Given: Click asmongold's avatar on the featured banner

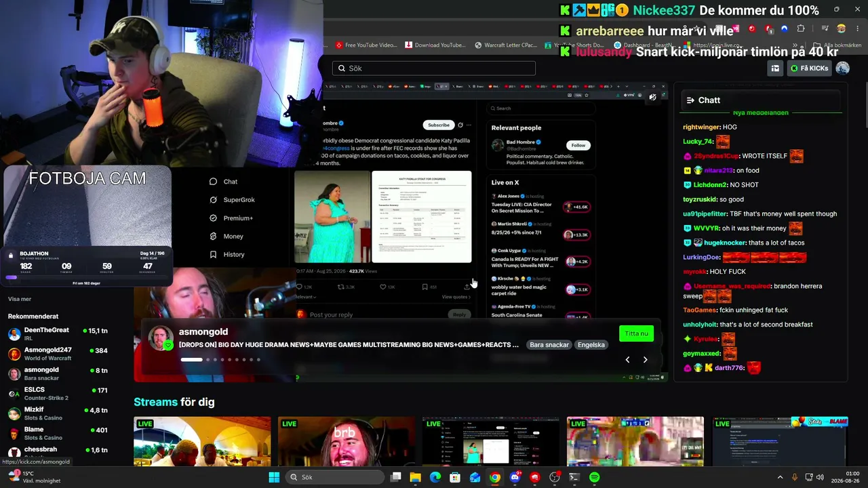Looking at the screenshot, I should point(161,338).
